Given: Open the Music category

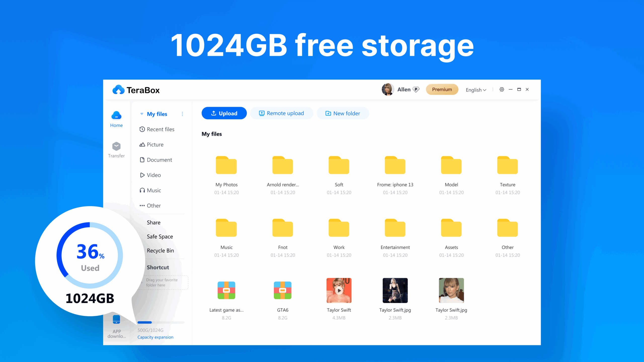Looking at the screenshot, I should [154, 190].
